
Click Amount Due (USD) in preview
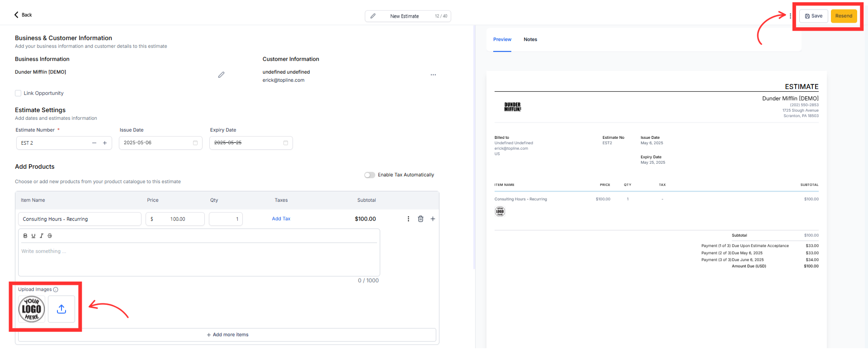click(749, 266)
